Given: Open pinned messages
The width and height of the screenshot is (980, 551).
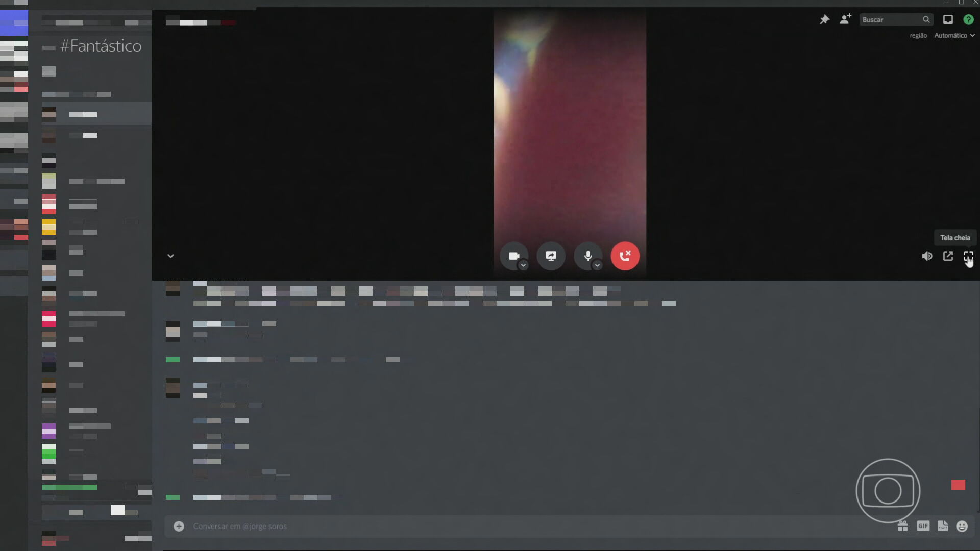Looking at the screenshot, I should 824,20.
